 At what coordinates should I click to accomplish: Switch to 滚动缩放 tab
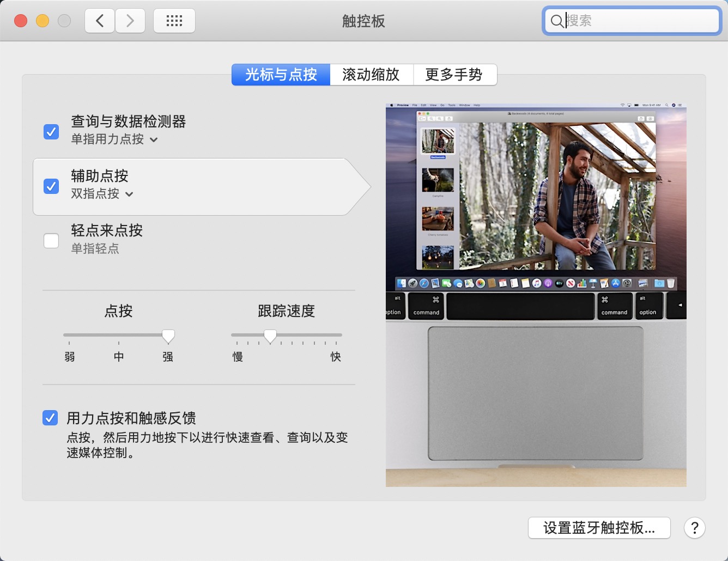[371, 75]
